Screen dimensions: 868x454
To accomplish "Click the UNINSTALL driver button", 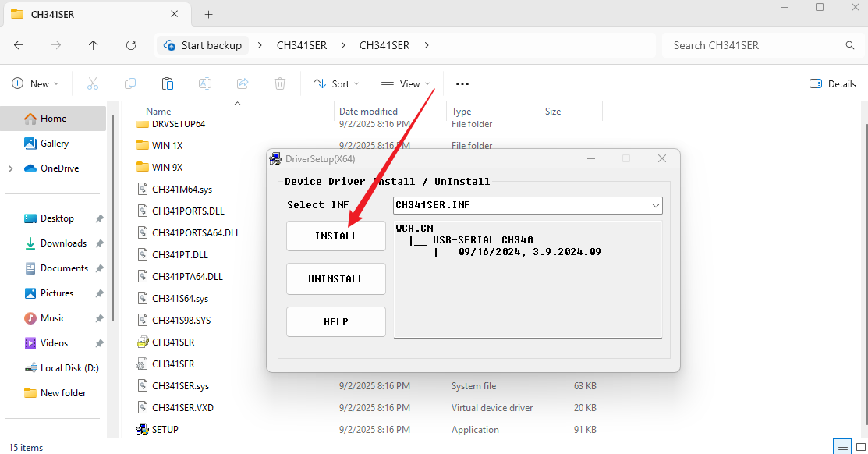I will point(335,279).
